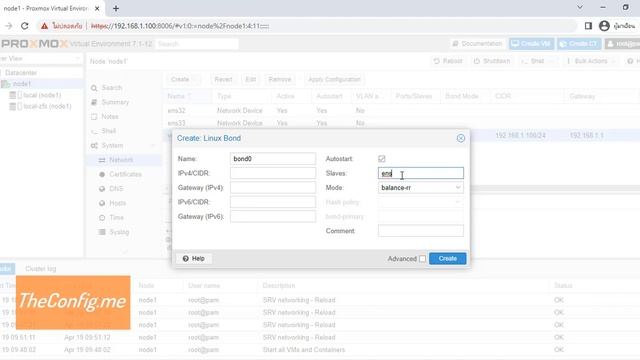
Task: Open browser side panel icon
Action: coord(588,26)
